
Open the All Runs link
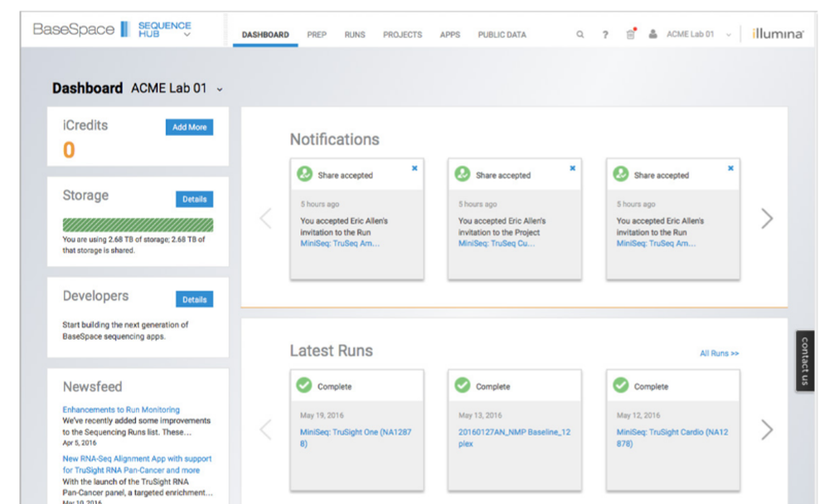pos(719,353)
